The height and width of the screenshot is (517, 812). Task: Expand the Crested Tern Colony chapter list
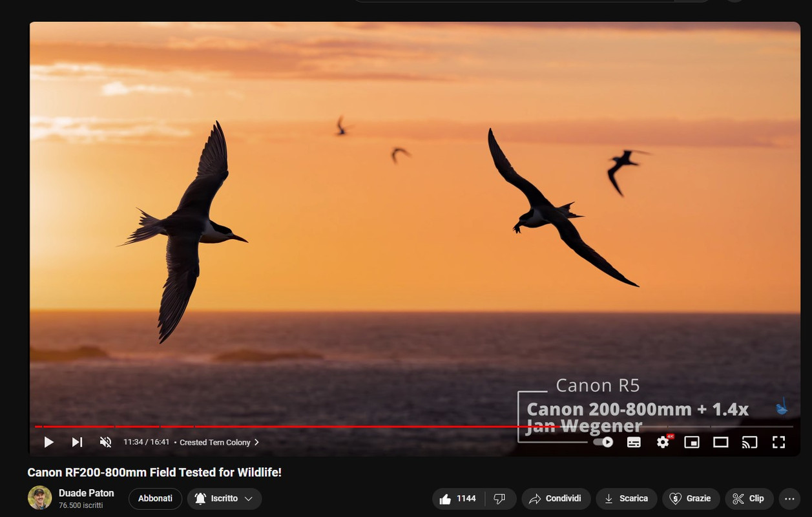pos(219,442)
